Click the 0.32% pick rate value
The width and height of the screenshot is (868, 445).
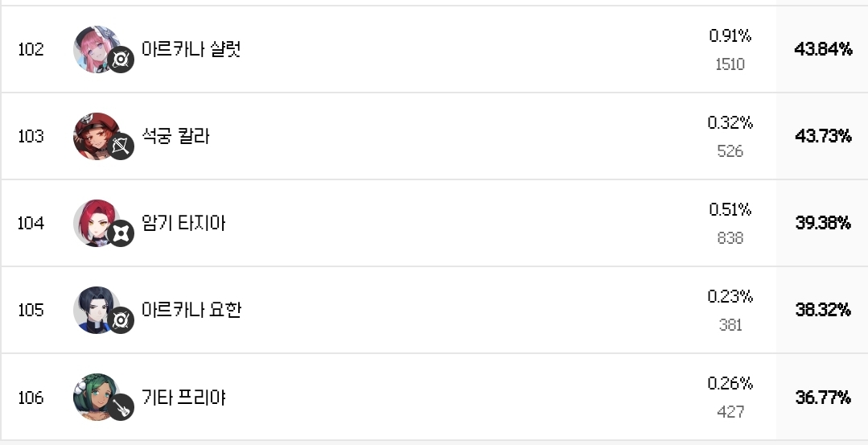point(730,122)
